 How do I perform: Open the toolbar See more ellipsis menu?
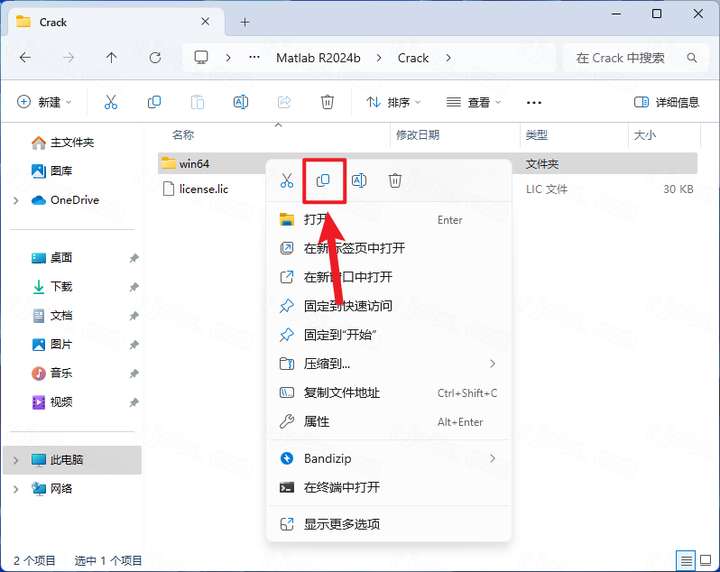click(534, 102)
